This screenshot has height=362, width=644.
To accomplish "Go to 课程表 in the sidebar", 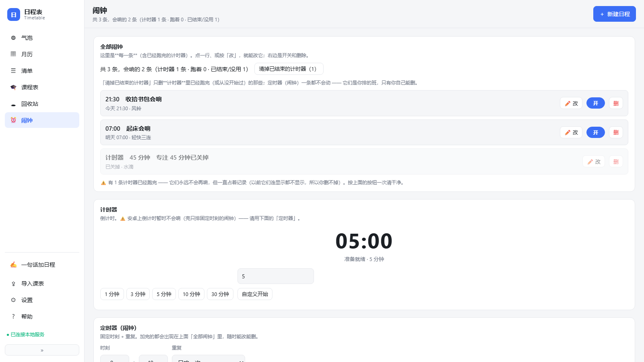I will 42,87.
